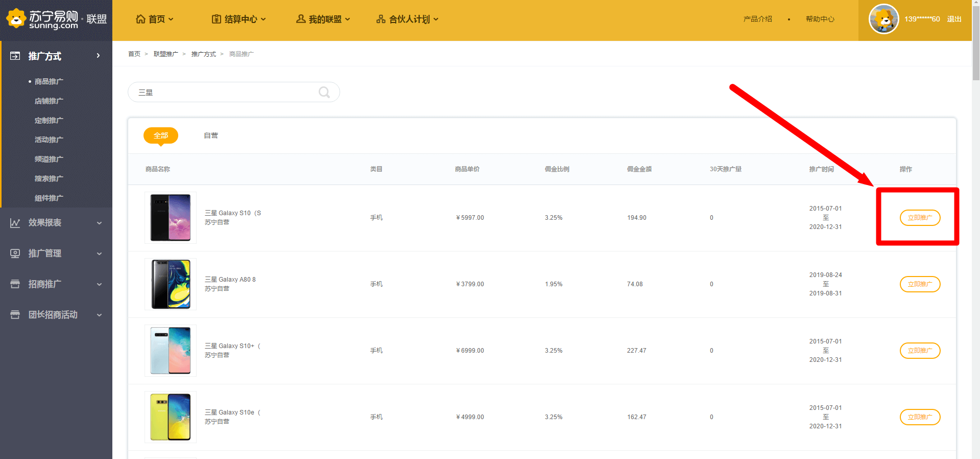Click the user avatar picture

click(883, 19)
